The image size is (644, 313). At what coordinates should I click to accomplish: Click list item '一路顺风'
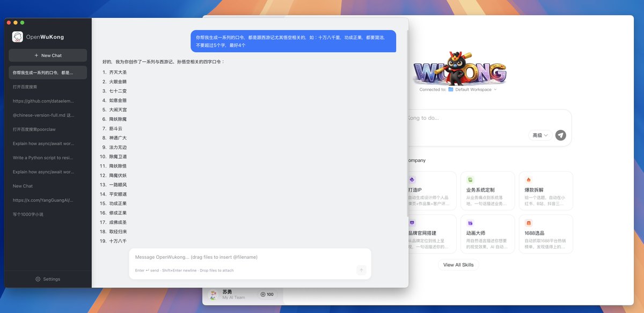[x=118, y=185]
